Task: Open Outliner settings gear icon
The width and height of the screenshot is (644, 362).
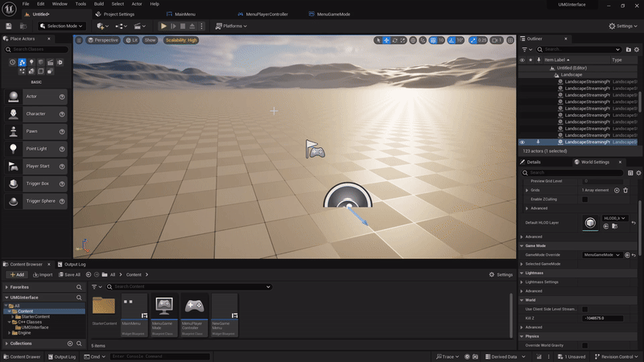Action: pyautogui.click(x=637, y=50)
